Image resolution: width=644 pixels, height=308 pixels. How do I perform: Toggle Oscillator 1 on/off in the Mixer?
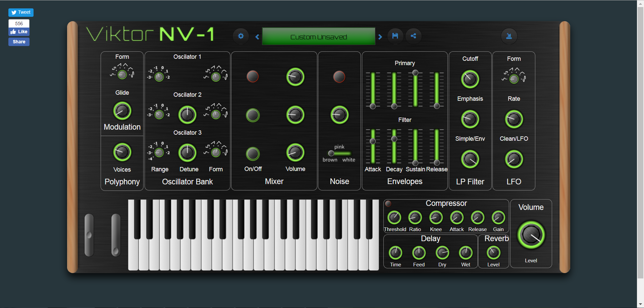click(x=253, y=77)
